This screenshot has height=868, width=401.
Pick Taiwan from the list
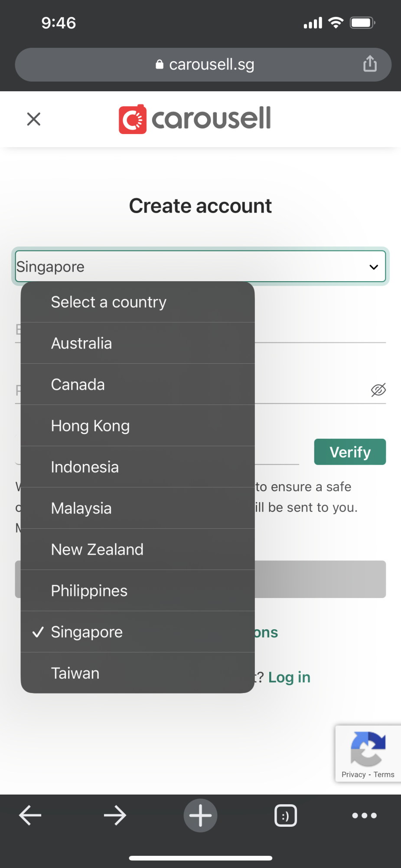pyautogui.click(x=75, y=673)
